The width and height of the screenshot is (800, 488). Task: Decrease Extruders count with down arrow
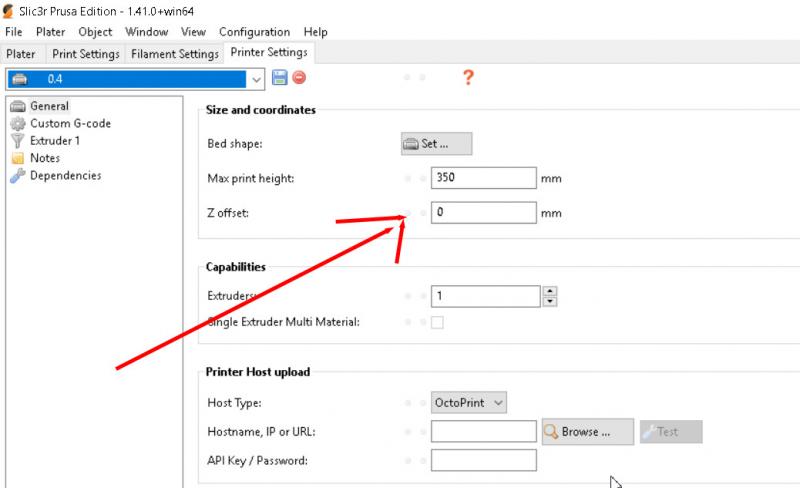tap(549, 301)
